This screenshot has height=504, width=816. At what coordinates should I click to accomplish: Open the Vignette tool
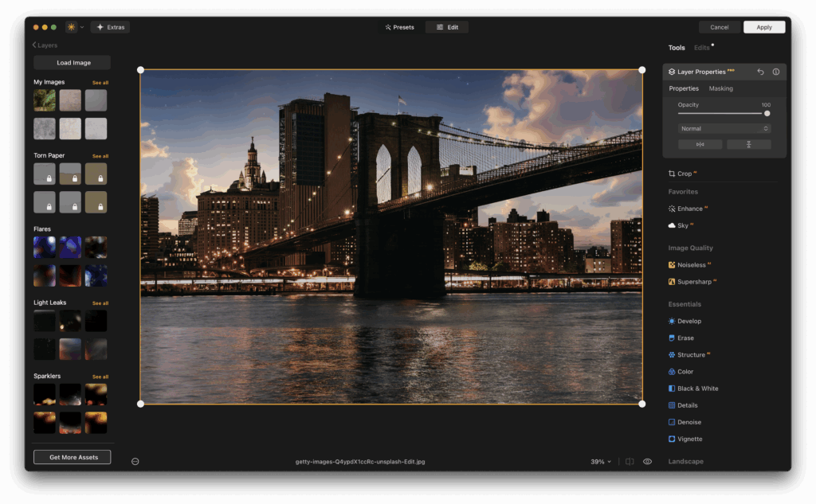[x=689, y=439]
